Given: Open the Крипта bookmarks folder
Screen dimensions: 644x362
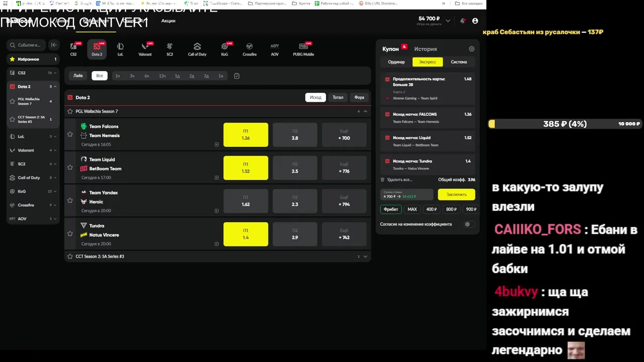Looking at the screenshot, I should click(x=301, y=3).
